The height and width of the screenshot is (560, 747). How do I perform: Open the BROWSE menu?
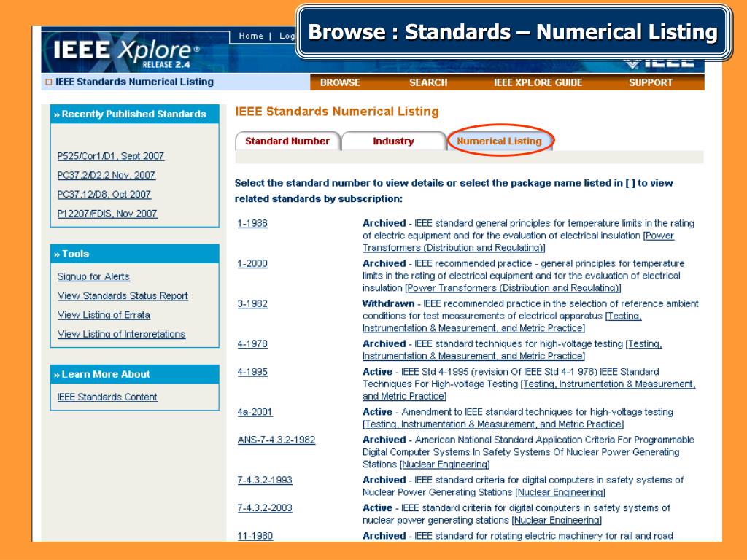(x=340, y=82)
